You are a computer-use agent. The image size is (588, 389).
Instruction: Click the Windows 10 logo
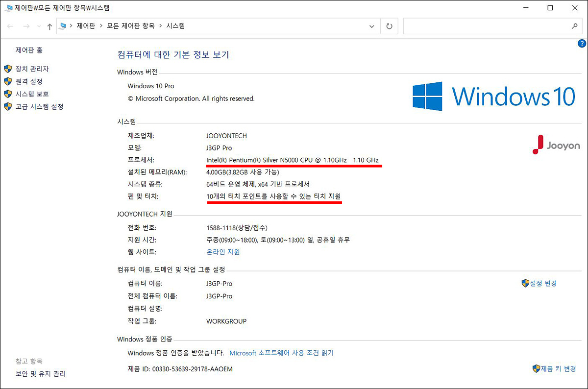(494, 96)
